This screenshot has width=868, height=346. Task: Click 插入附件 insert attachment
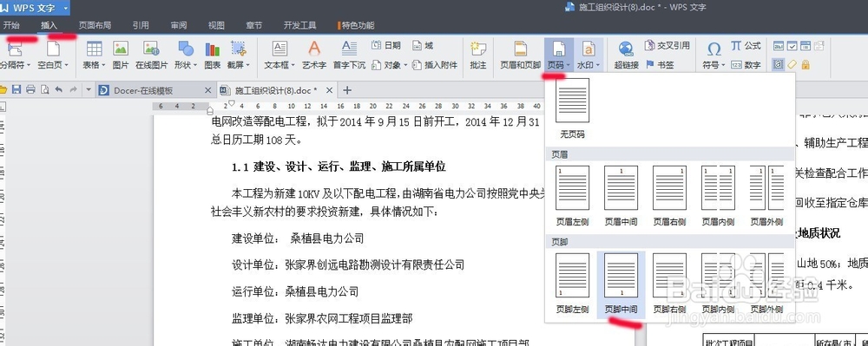[x=435, y=65]
